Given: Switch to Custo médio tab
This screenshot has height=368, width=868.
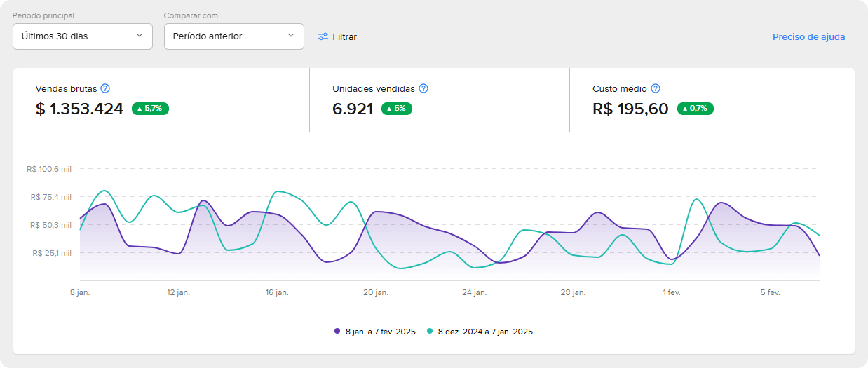Looking at the screenshot, I should (x=712, y=100).
